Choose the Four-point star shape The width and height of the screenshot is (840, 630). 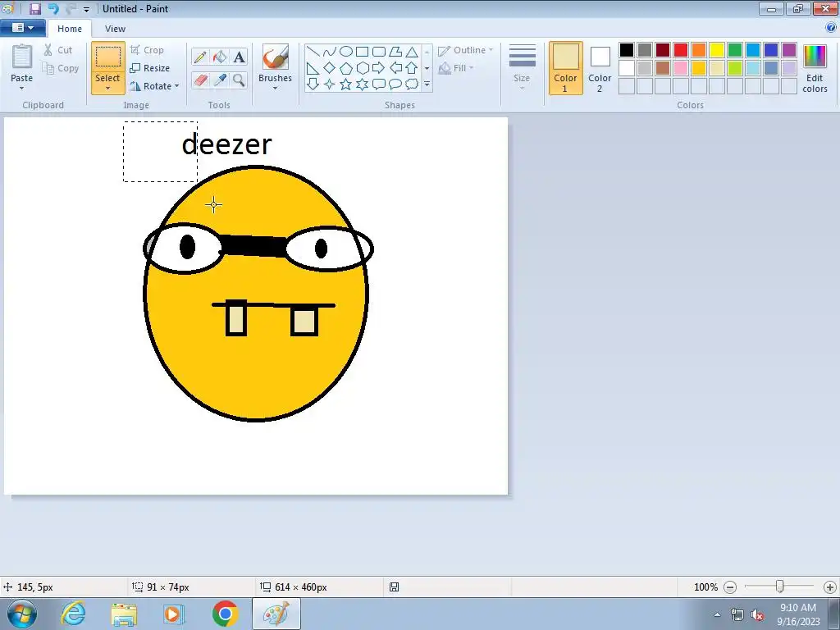click(x=330, y=84)
